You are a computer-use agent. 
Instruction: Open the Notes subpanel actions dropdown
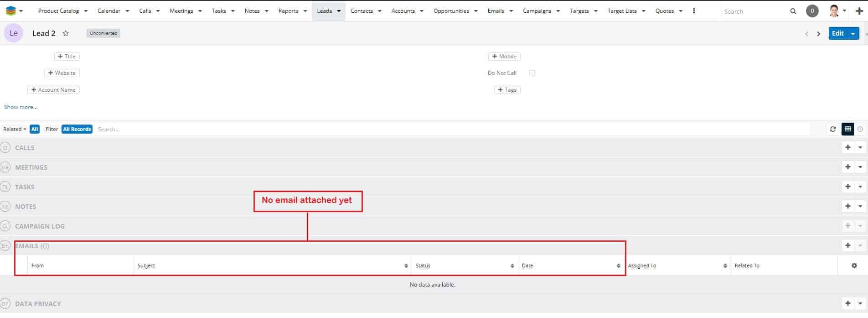[x=860, y=206]
